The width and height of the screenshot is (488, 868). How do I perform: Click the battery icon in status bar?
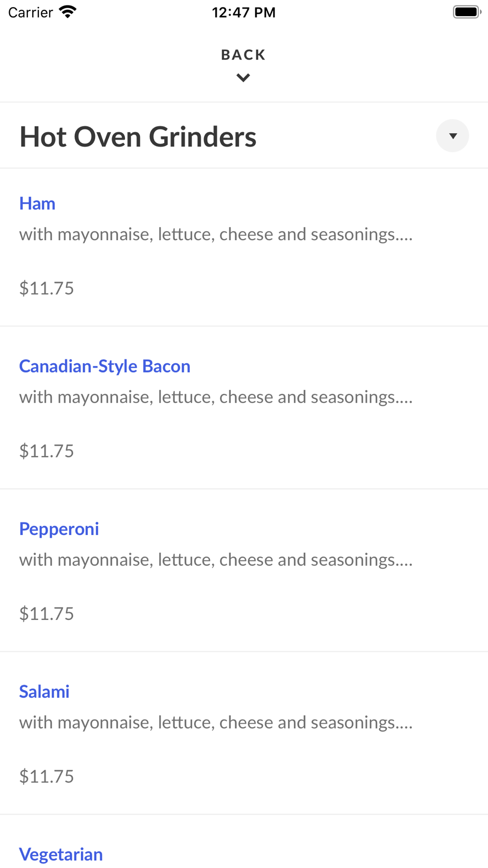(x=467, y=12)
